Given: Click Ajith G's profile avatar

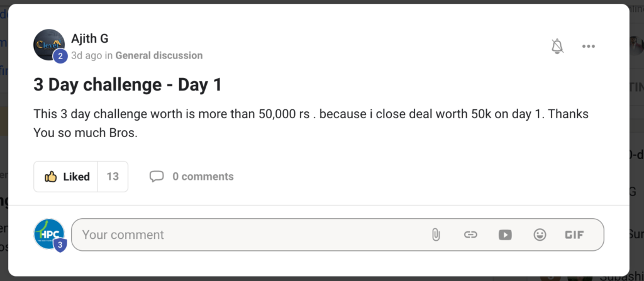Looking at the screenshot, I should [48, 44].
